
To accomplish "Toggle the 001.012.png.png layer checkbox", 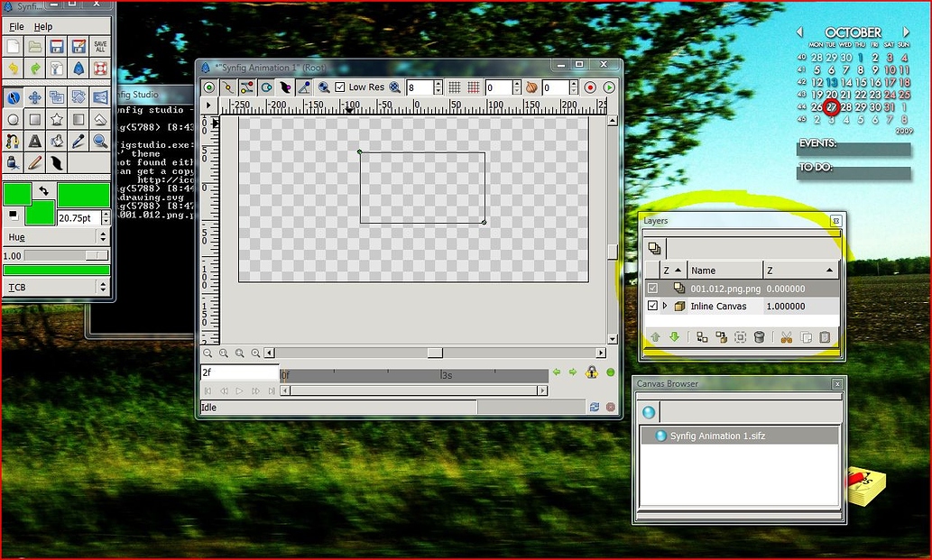I will (x=652, y=289).
